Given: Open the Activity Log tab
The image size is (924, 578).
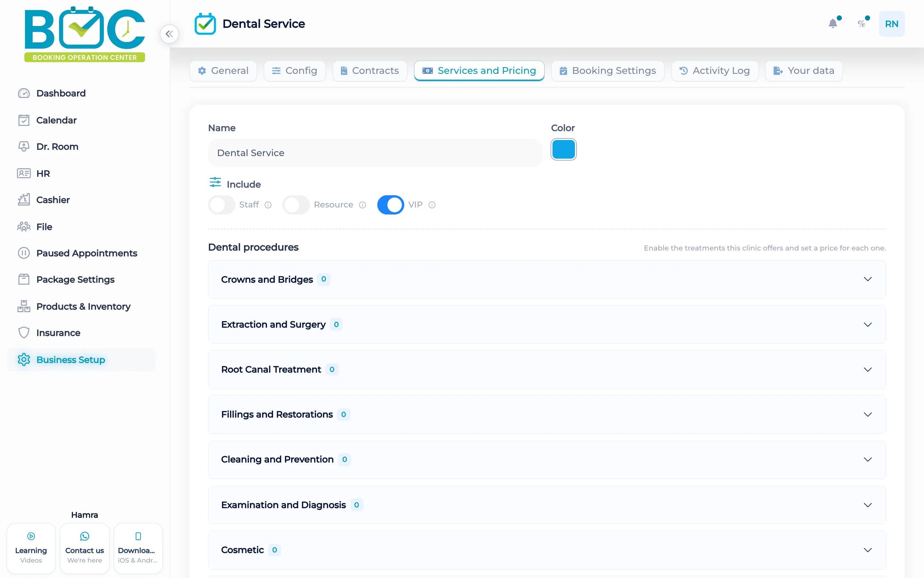Looking at the screenshot, I should [x=715, y=71].
